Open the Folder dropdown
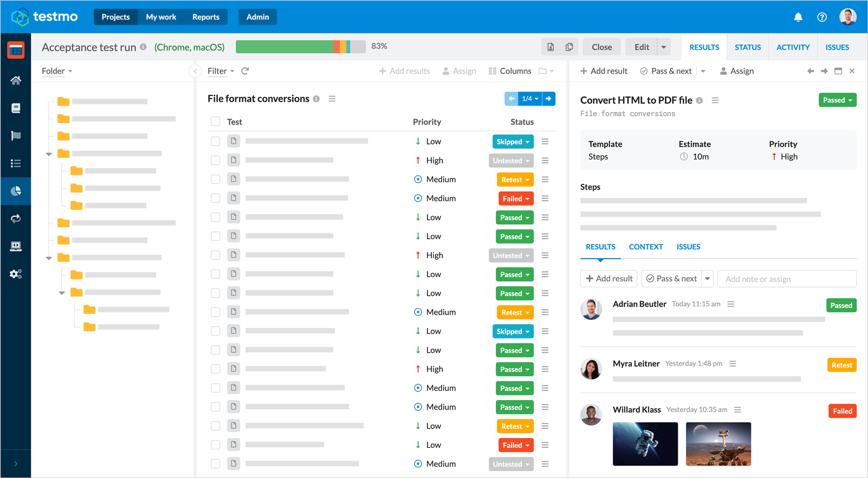 (x=57, y=71)
